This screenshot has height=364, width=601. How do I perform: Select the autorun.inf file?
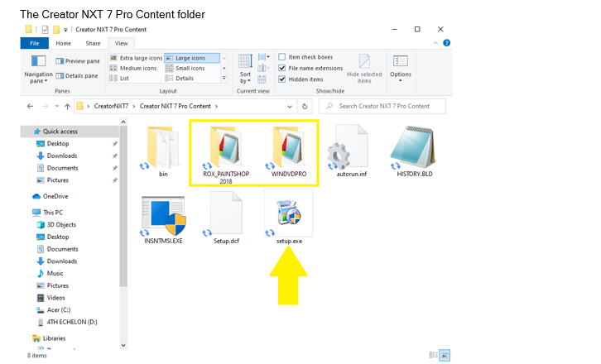pos(352,151)
